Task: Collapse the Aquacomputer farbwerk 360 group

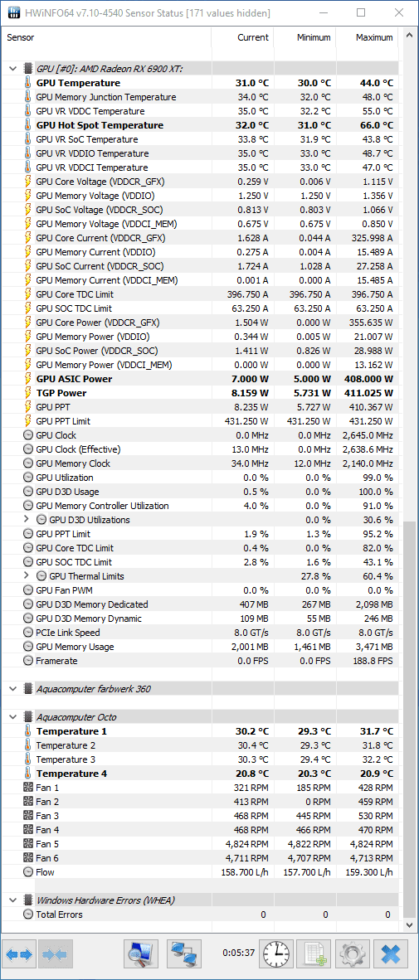Action: point(12,689)
